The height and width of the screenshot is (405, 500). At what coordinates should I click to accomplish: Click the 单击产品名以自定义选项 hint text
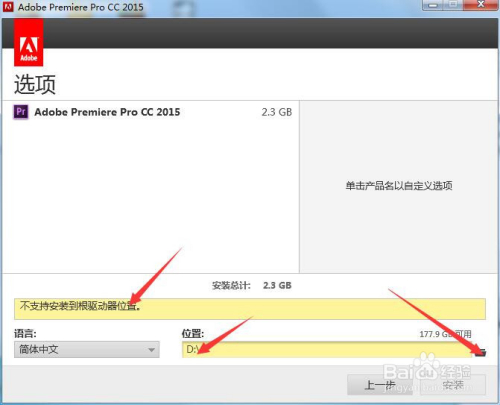point(399,186)
